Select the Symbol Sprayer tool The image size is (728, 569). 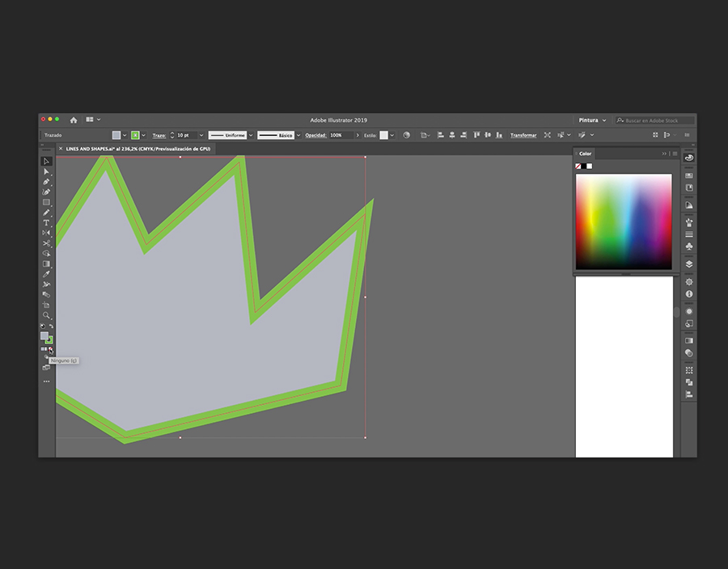coord(46,284)
